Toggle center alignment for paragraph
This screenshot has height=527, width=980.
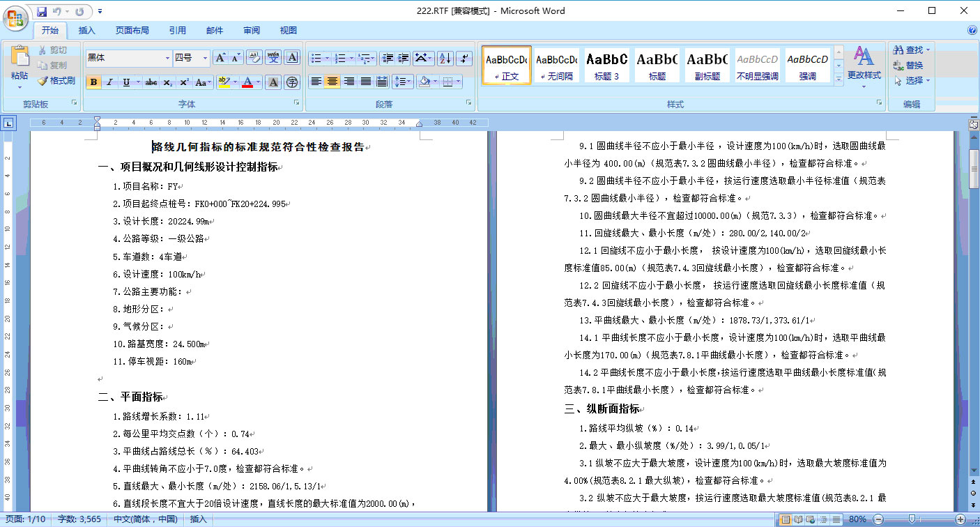point(332,82)
